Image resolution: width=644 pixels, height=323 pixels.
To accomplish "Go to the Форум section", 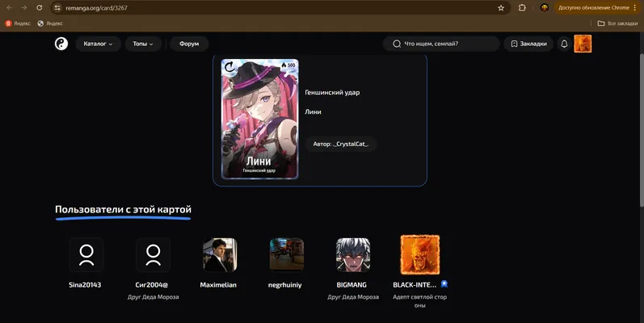I will 189,44.
